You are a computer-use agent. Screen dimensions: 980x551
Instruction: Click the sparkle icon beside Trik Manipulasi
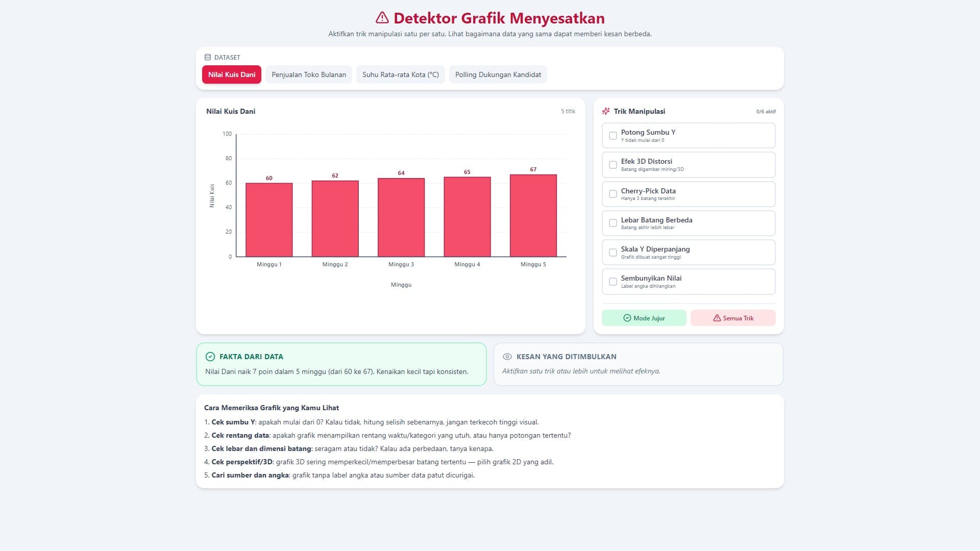606,111
